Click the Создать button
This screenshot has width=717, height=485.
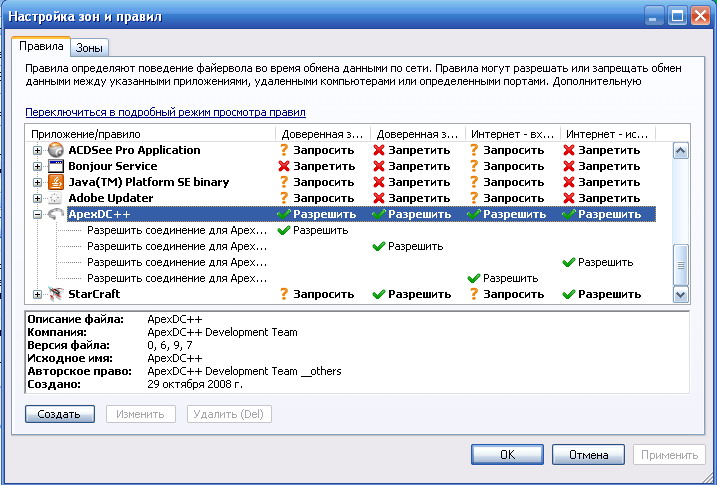(x=60, y=414)
